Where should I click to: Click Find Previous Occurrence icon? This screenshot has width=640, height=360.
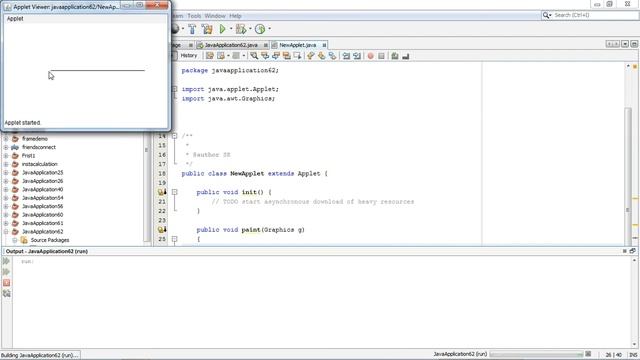pos(265,56)
